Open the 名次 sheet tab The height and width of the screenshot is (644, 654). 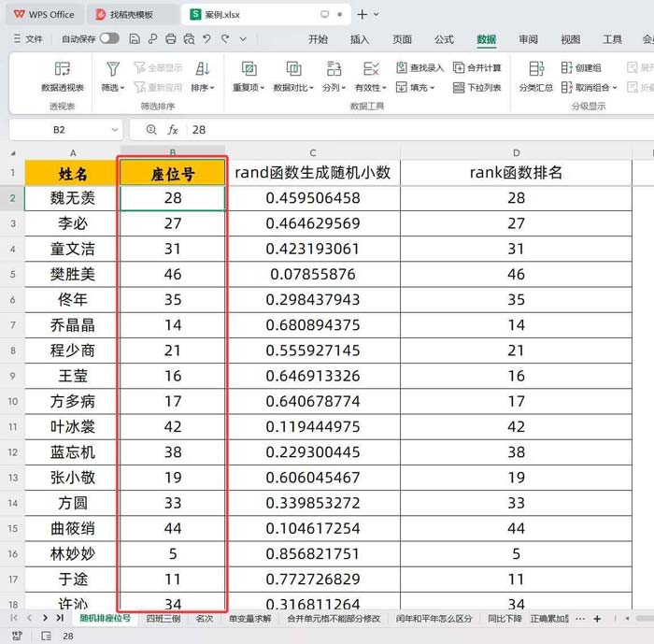[205, 619]
